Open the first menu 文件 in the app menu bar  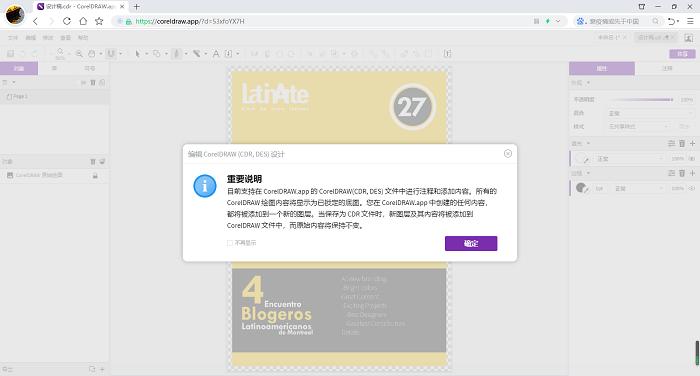[x=13, y=38]
